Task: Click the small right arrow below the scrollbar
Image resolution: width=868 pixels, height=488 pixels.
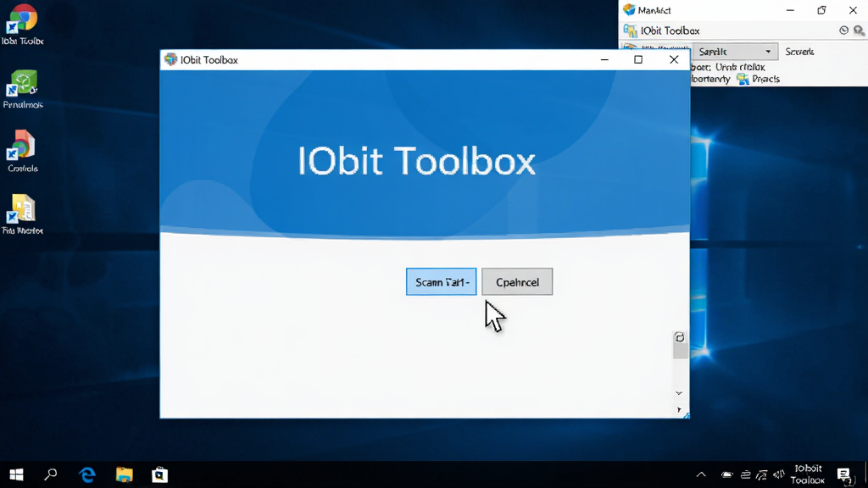Action: pyautogui.click(x=679, y=410)
